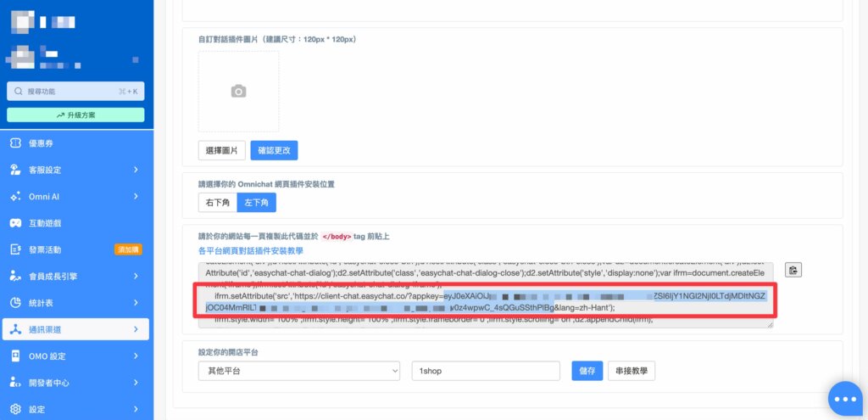Click the 優惠券 coupon icon in sidebar
This screenshot has height=420, width=868.
click(14, 143)
